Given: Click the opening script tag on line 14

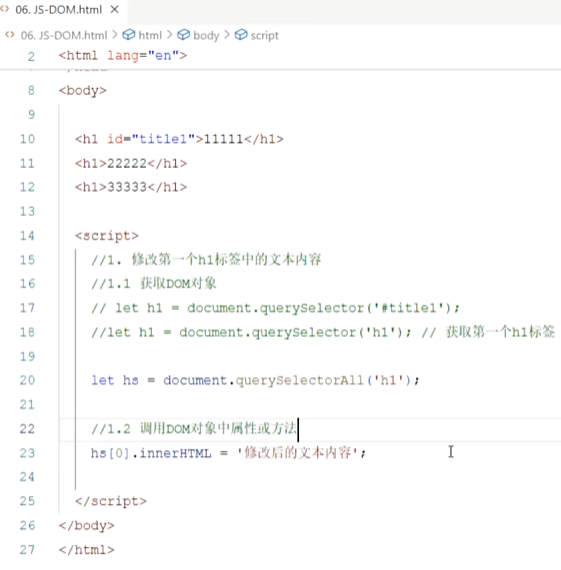Looking at the screenshot, I should (x=107, y=236).
